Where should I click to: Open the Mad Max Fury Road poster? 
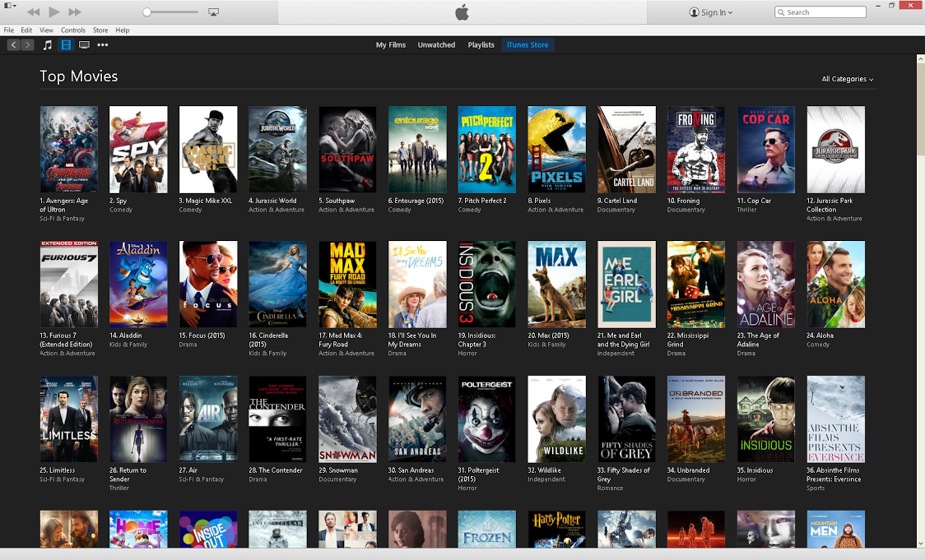347,285
